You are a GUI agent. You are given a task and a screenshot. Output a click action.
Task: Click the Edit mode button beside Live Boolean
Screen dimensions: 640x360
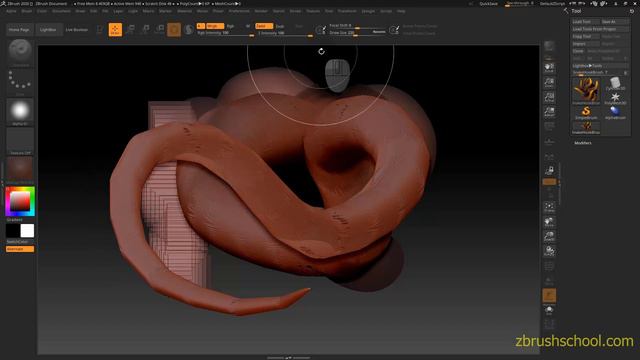point(100,29)
